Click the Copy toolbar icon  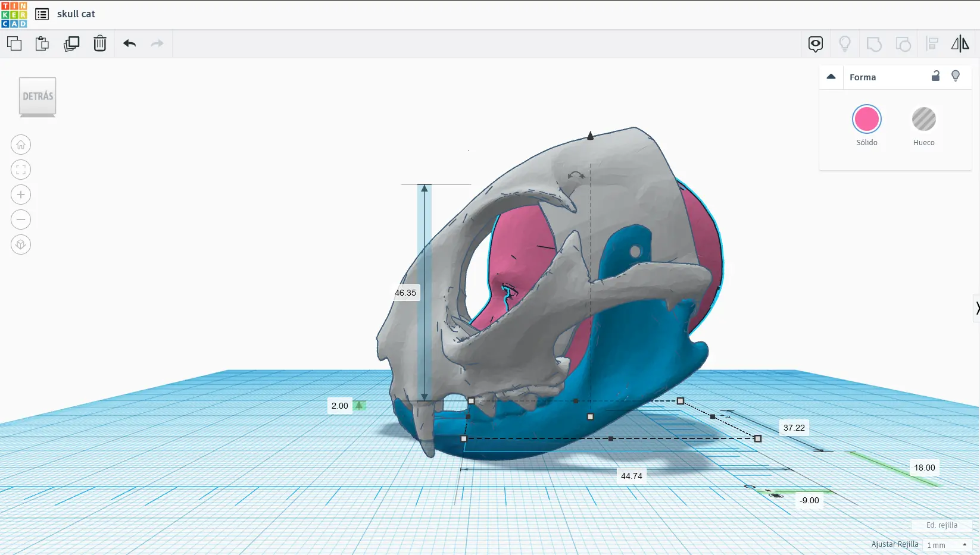click(14, 43)
